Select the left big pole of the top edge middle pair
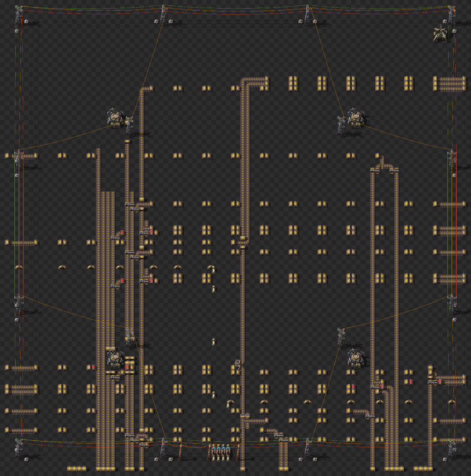The height and width of the screenshot is (476, 471). point(163,15)
